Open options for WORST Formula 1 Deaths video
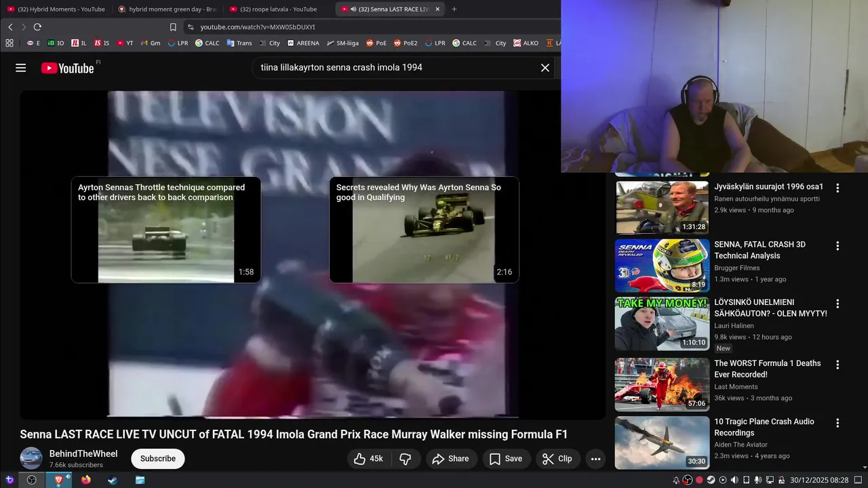The image size is (868, 488). click(x=837, y=365)
